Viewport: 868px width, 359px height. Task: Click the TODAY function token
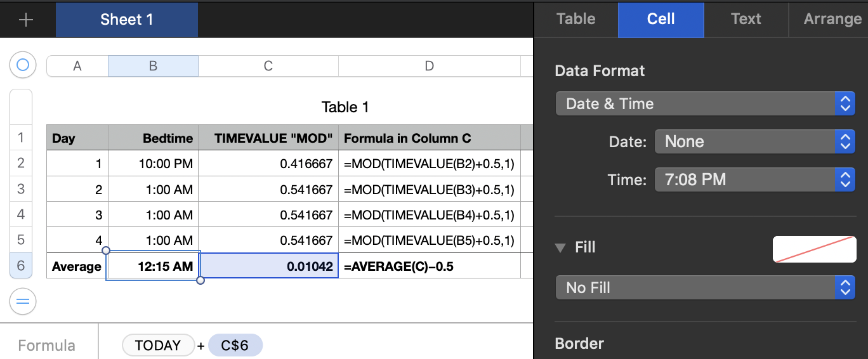coord(158,346)
